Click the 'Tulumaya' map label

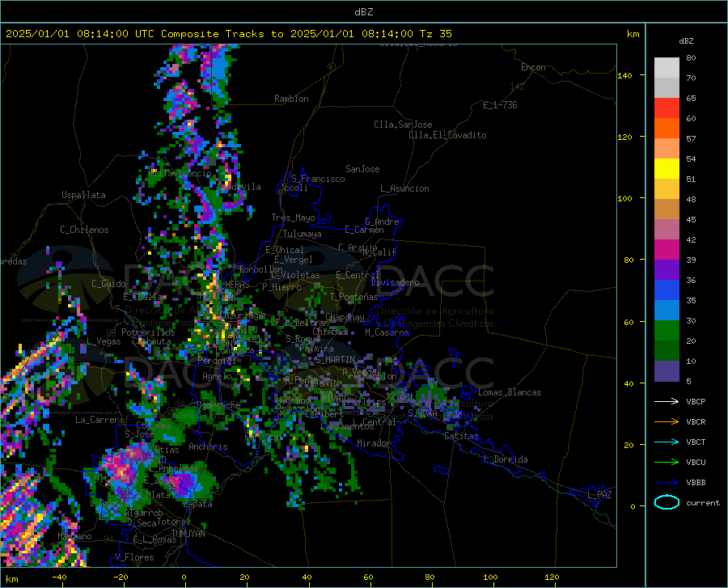(x=302, y=234)
